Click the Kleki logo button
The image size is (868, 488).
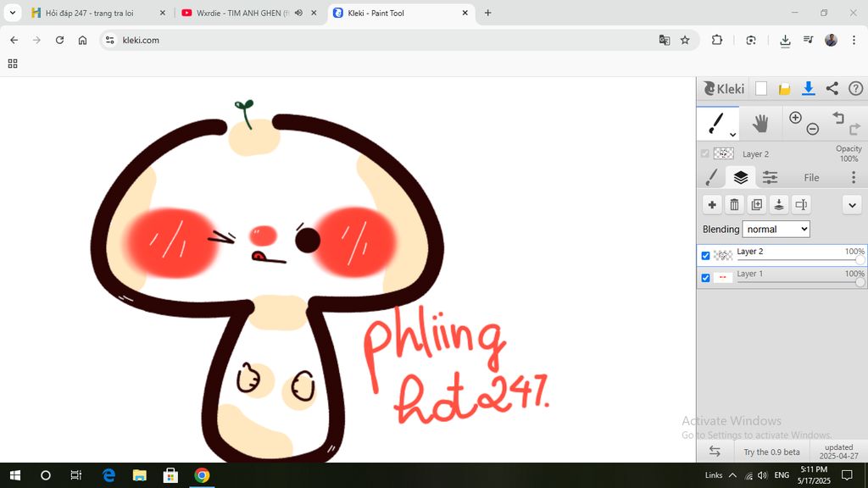coord(723,89)
